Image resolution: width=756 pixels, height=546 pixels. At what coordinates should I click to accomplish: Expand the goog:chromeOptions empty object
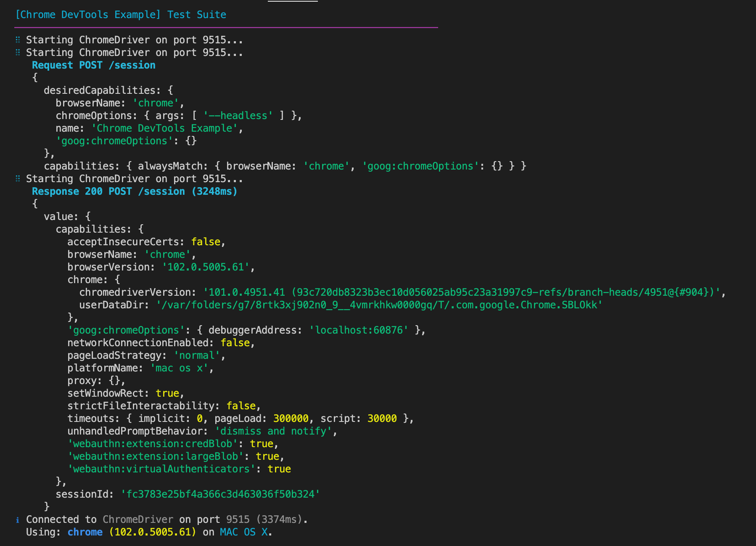pyautogui.click(x=193, y=140)
